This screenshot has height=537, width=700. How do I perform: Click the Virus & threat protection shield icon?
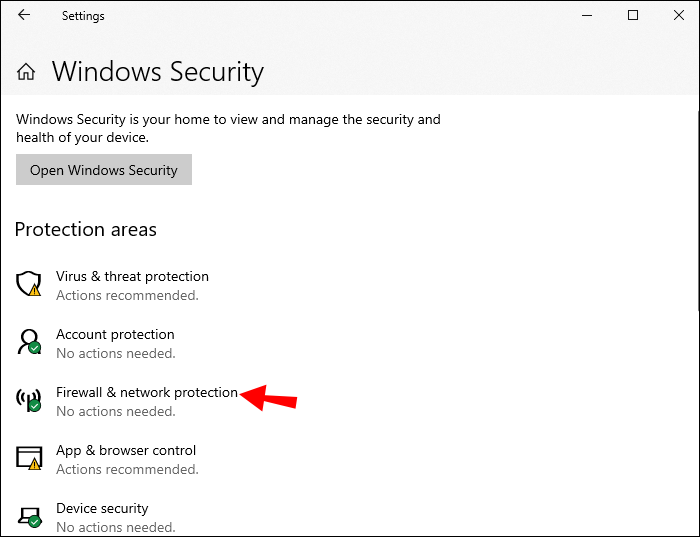[29, 285]
